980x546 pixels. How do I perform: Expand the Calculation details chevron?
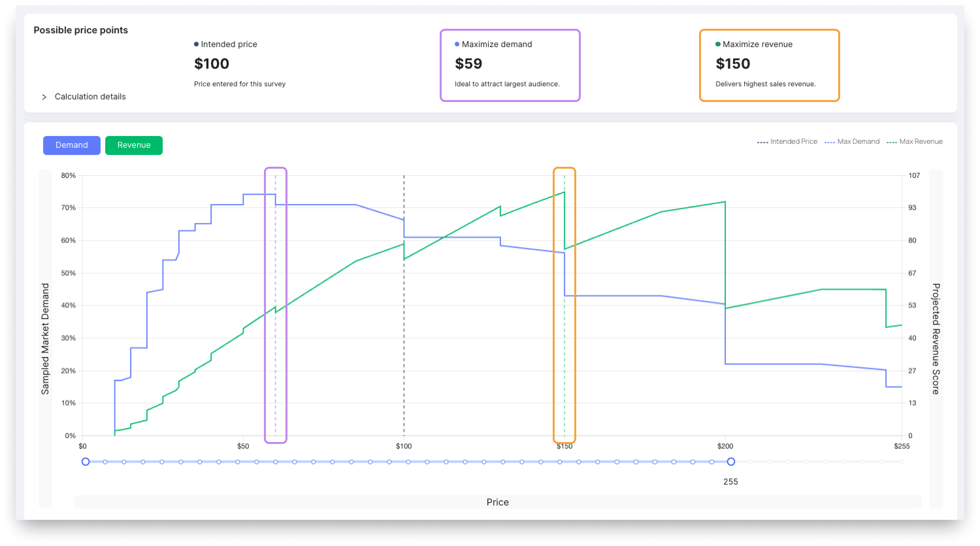click(x=44, y=97)
